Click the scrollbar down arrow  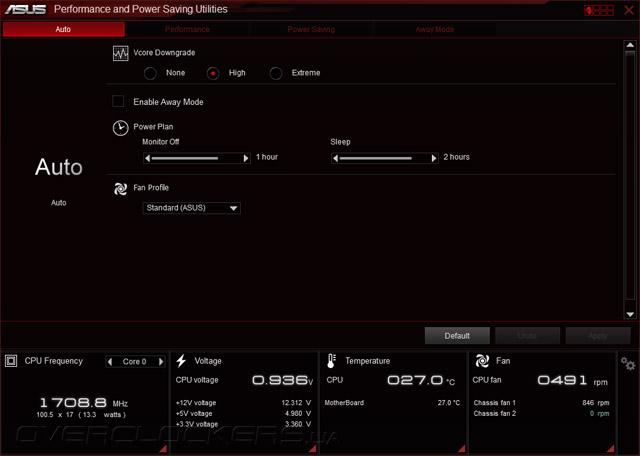coord(630,314)
